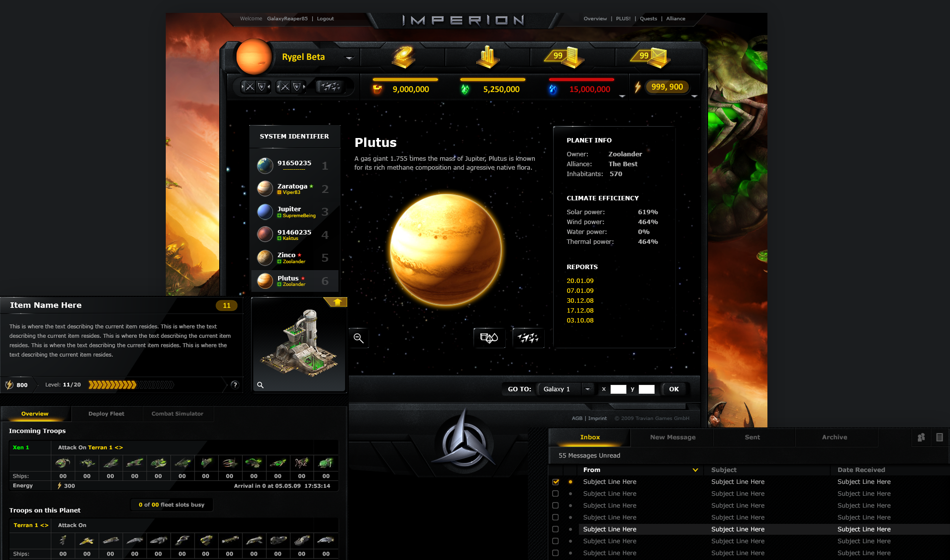
Task: Open reports icon with 99 badge
Action: point(565,56)
